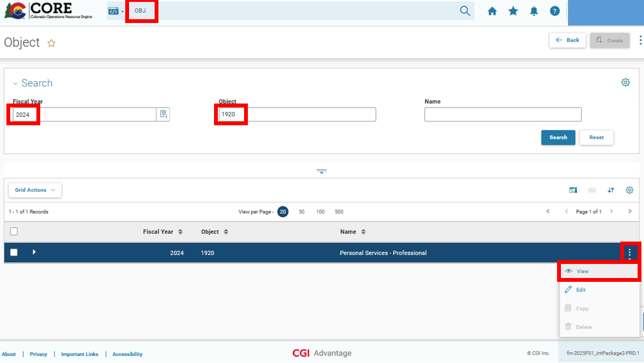Image resolution: width=644 pixels, height=363 pixels.
Task: Open the Accessibility footer link
Action: 127,355
